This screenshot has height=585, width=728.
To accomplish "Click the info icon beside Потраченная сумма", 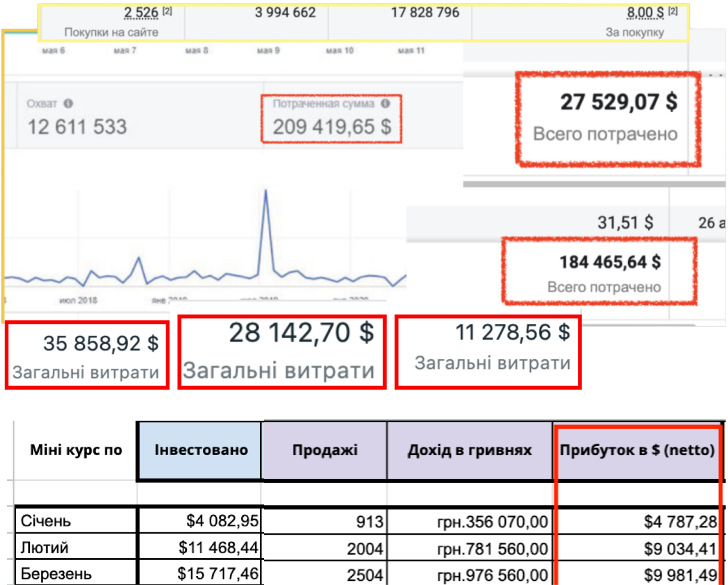I will coord(386,104).
